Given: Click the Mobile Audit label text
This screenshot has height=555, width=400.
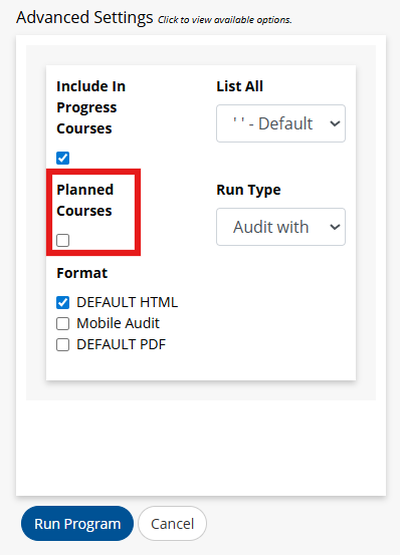Looking at the screenshot, I should [x=118, y=323].
